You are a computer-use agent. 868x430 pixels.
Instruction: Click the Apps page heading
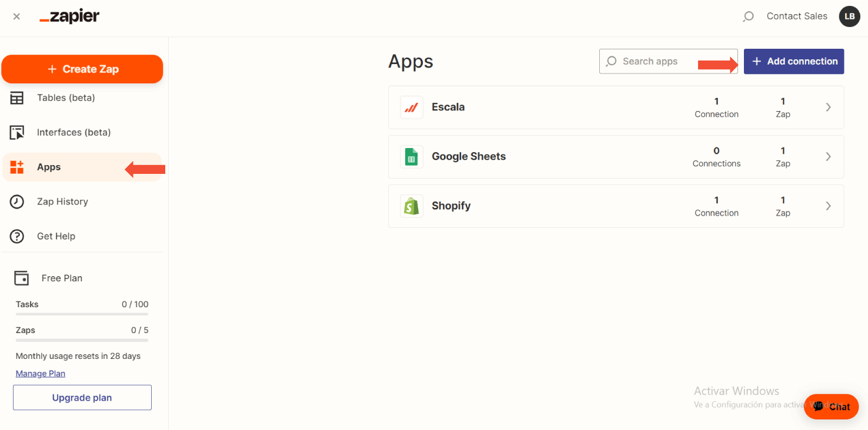pos(410,62)
